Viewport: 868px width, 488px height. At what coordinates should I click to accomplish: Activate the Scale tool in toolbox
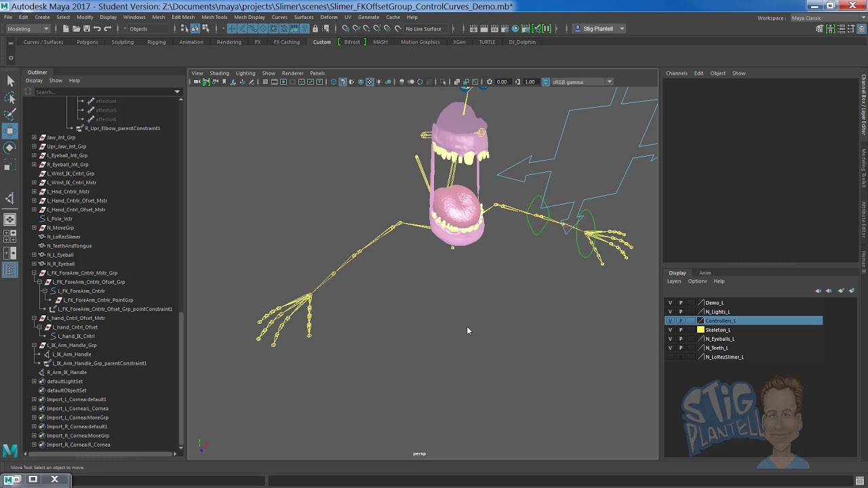pos(10,165)
